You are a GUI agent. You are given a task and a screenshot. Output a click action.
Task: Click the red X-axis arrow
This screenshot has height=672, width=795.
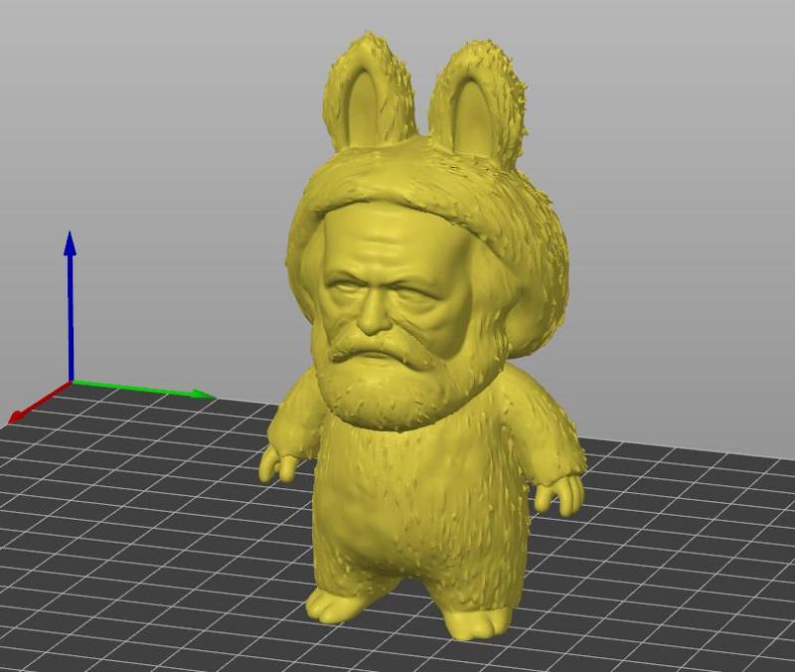(x=40, y=403)
